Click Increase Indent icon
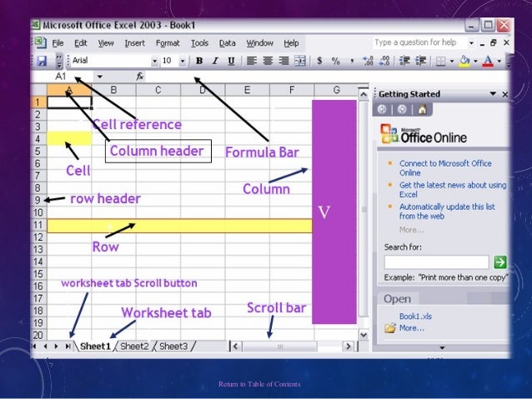Viewport: 532px width, 399px height. point(421,61)
